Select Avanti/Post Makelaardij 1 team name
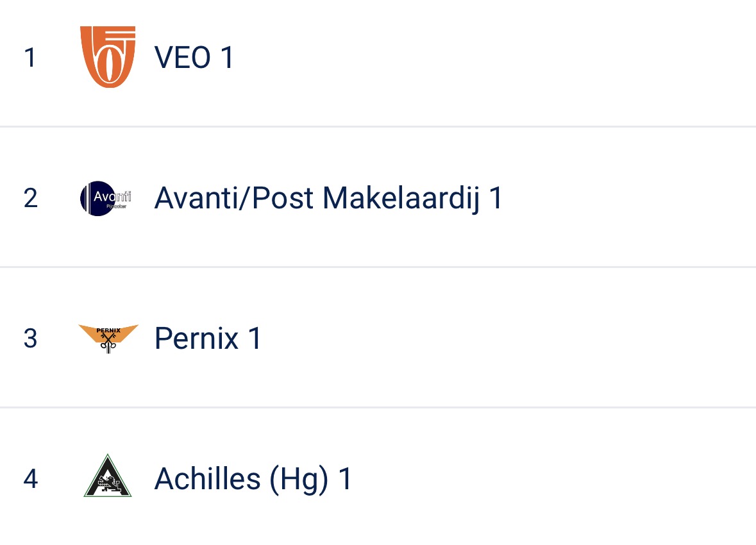 tap(328, 198)
